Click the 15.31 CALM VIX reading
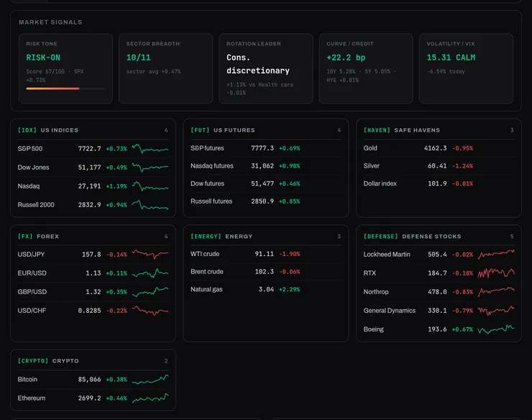Screen dimensions: 532x420 [451, 58]
